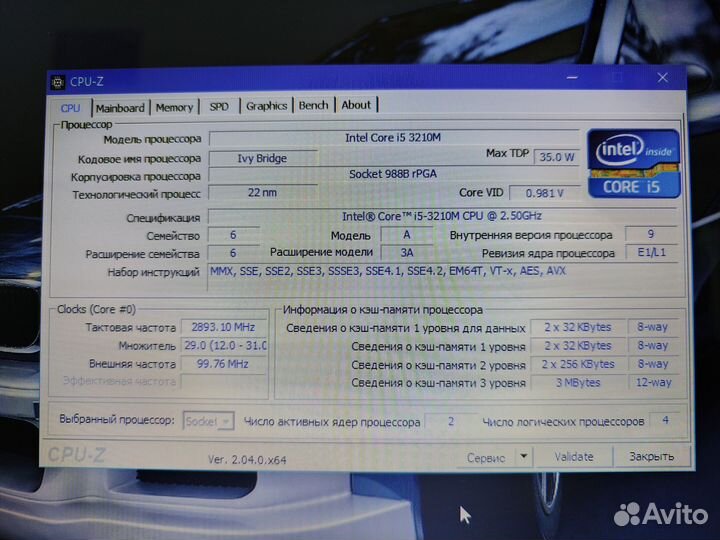720x540 pixels.
Task: Click the 3A extended model value
Action: (407, 253)
